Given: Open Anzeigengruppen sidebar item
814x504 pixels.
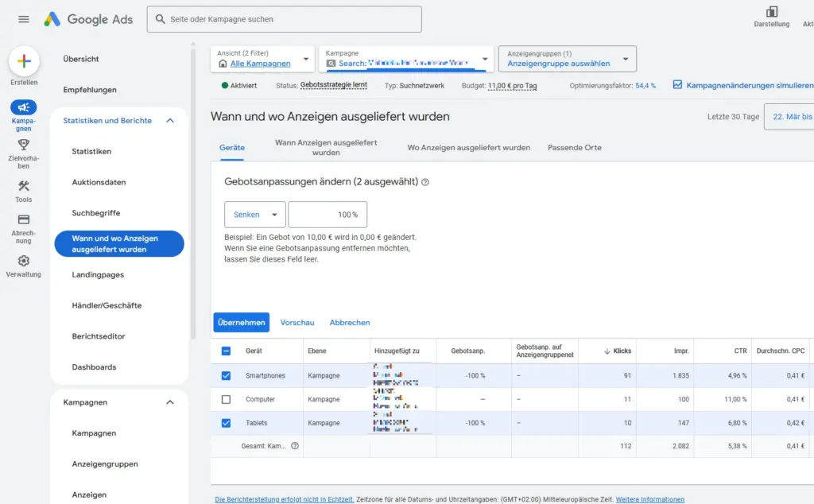Looking at the screenshot, I should [105, 464].
